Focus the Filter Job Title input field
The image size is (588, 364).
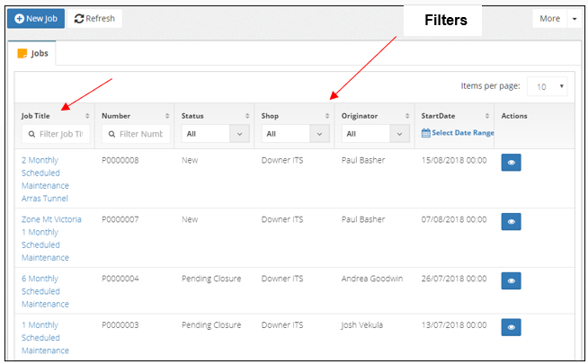[x=56, y=134]
